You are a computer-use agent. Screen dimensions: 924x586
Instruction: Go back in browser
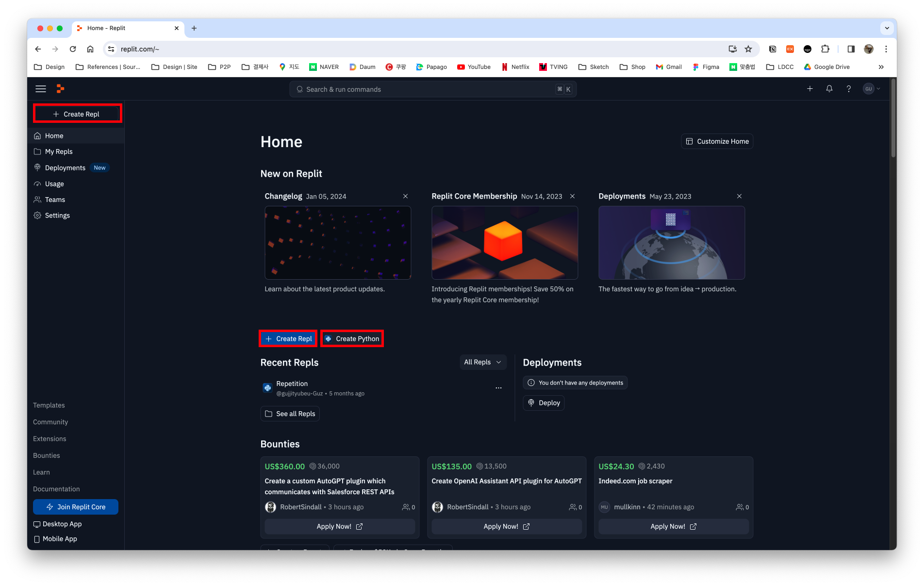click(x=38, y=49)
